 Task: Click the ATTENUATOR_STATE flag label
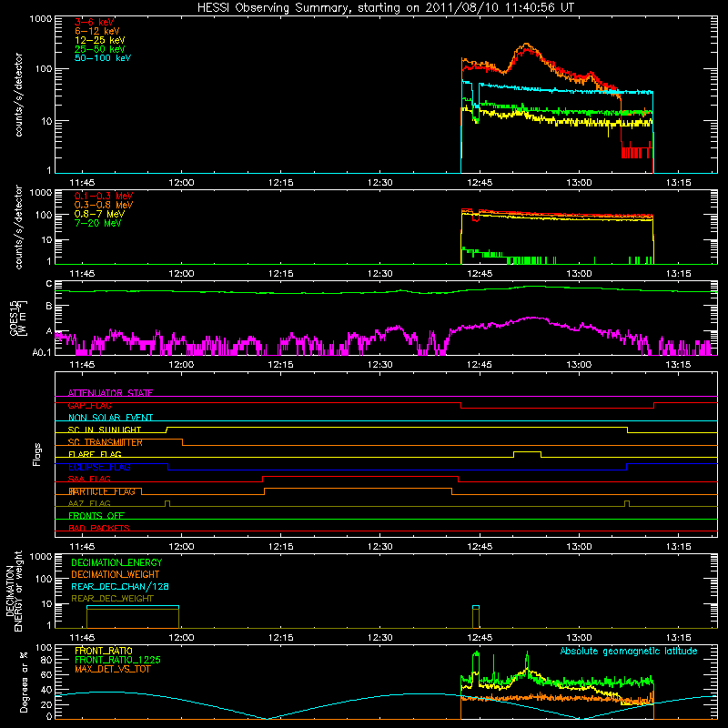[x=110, y=393]
